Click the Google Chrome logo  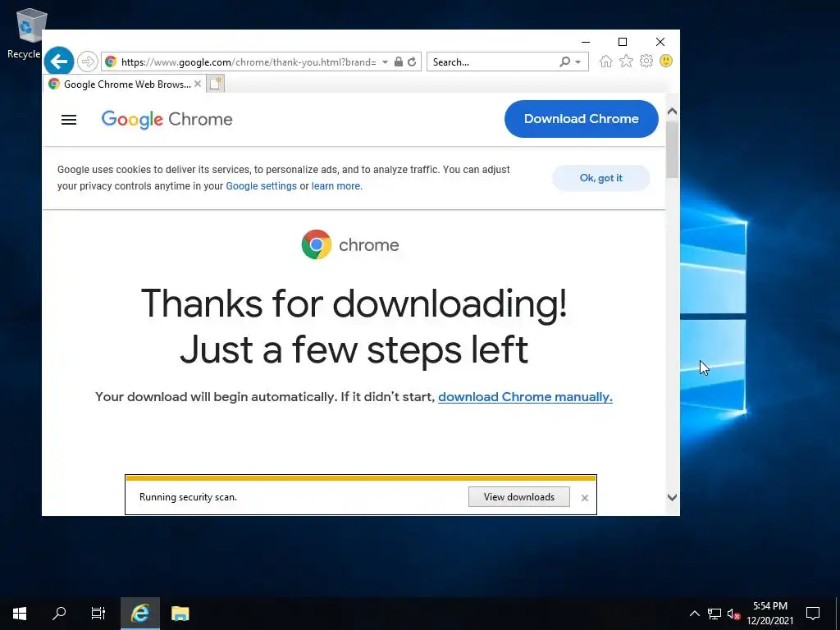point(167,120)
